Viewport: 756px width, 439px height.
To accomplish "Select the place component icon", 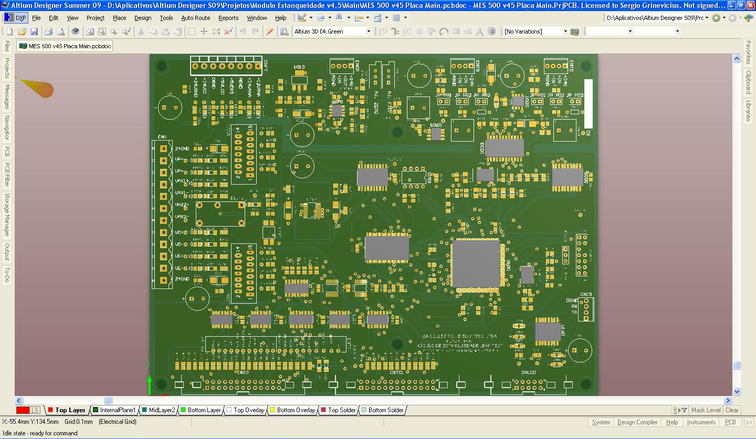I will 492,31.
